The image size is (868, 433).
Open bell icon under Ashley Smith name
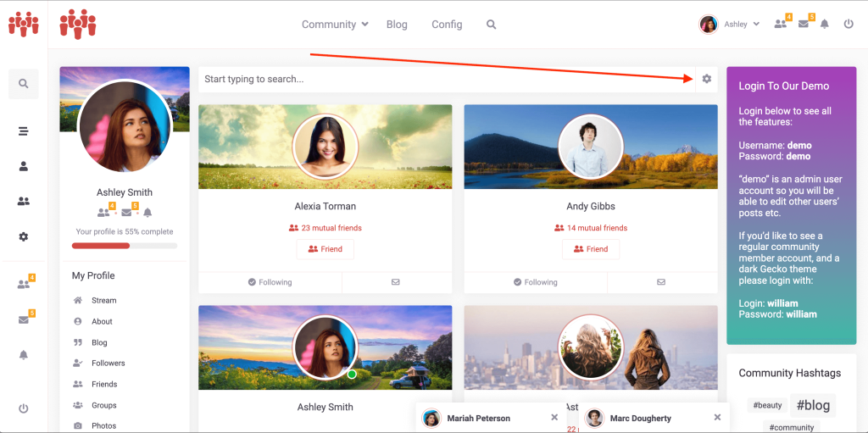click(147, 212)
